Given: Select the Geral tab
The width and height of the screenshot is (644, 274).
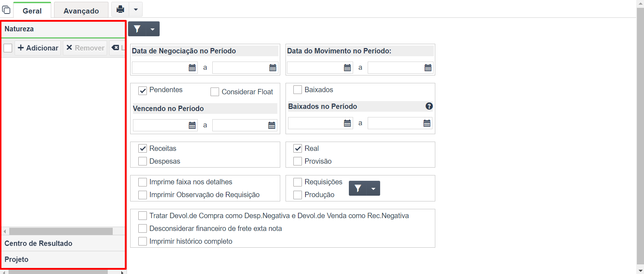Looking at the screenshot, I should tap(32, 11).
